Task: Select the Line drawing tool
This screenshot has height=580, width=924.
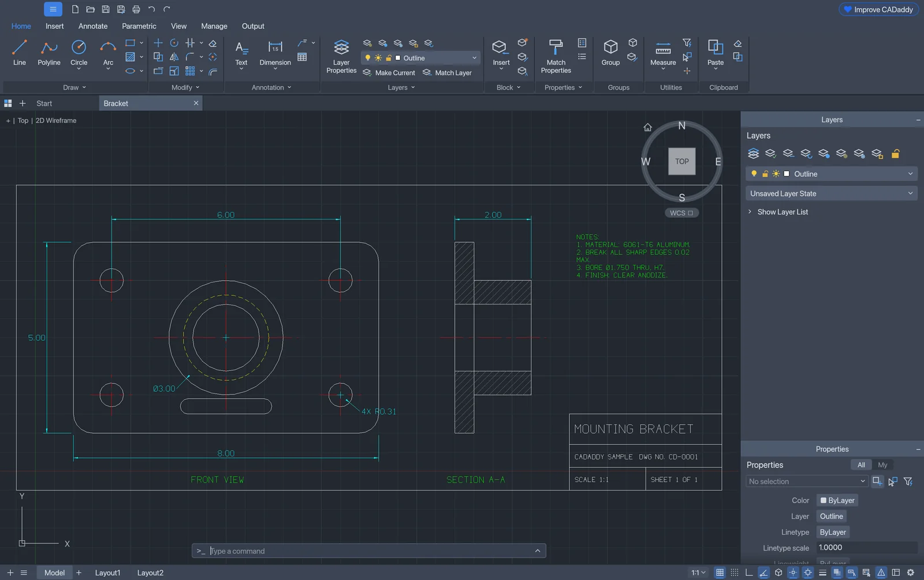Action: tap(20, 53)
